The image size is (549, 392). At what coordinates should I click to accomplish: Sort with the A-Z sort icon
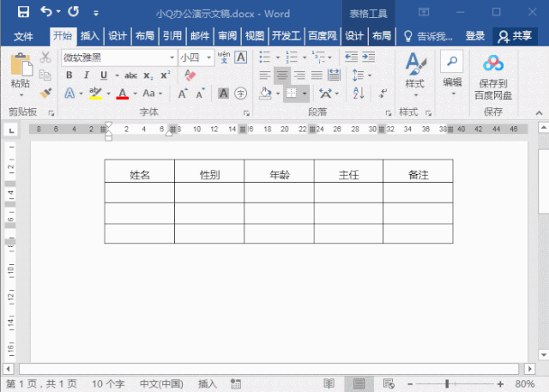tap(359, 93)
